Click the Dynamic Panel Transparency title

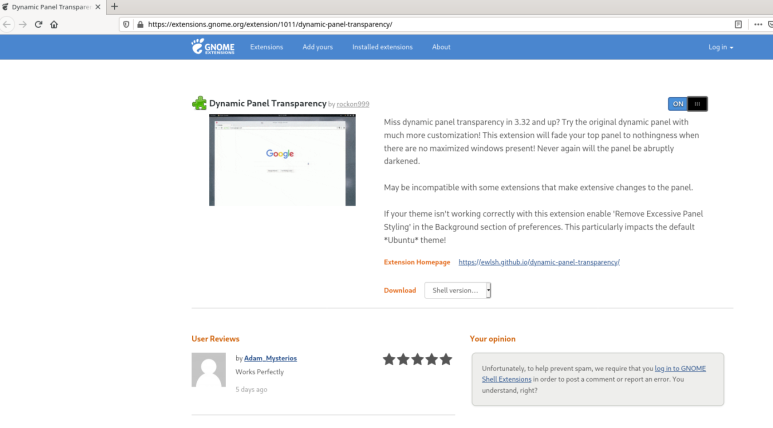[268, 103]
